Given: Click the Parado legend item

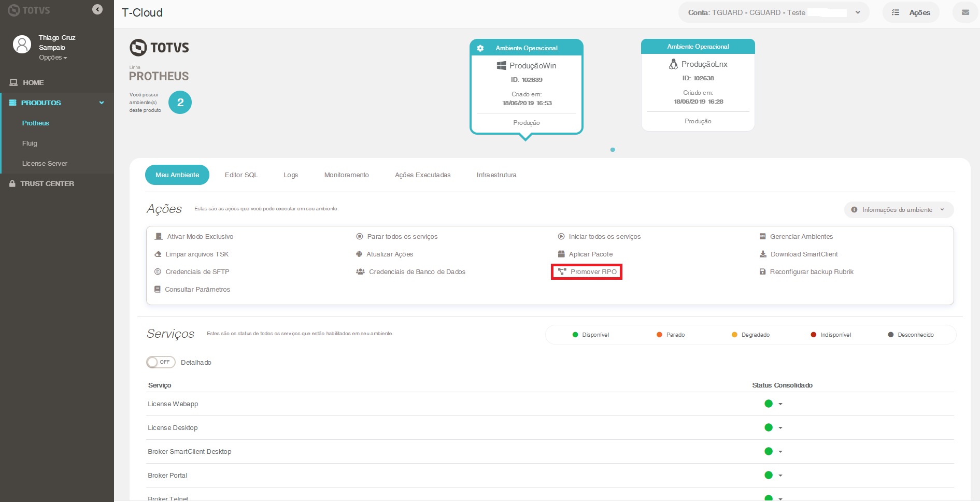Looking at the screenshot, I should click(x=671, y=335).
